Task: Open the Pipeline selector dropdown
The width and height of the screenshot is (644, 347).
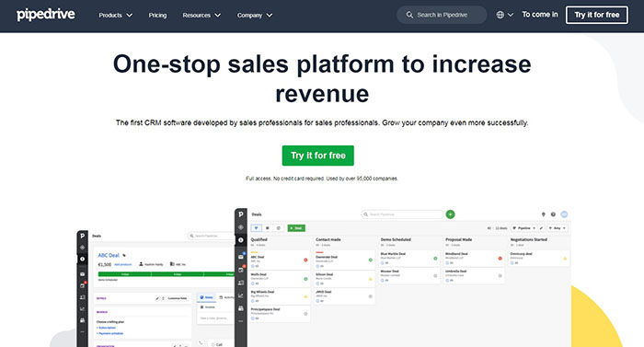Action: click(523, 227)
